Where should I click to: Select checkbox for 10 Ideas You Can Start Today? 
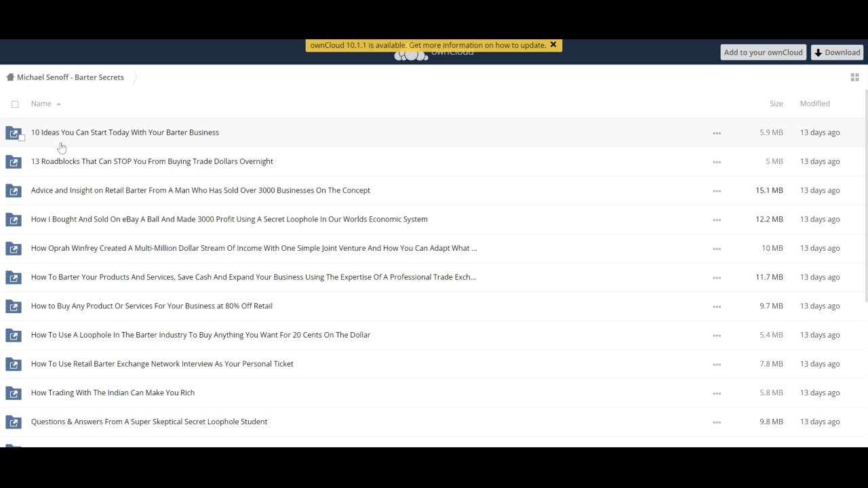22,138
